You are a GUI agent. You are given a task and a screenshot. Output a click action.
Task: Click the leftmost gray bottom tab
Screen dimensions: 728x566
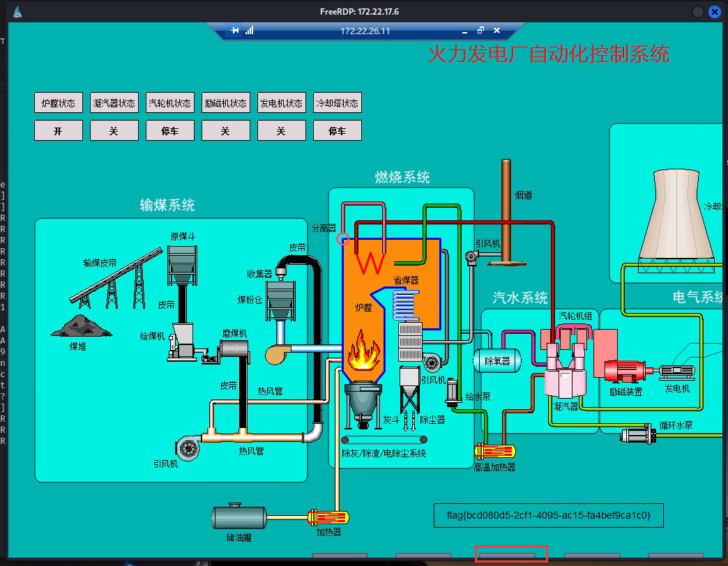click(x=340, y=556)
